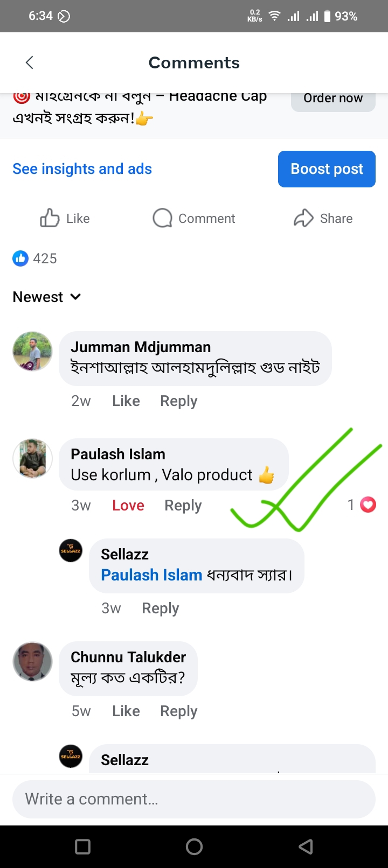
Task: Open See insights and ads link
Action: point(82,169)
